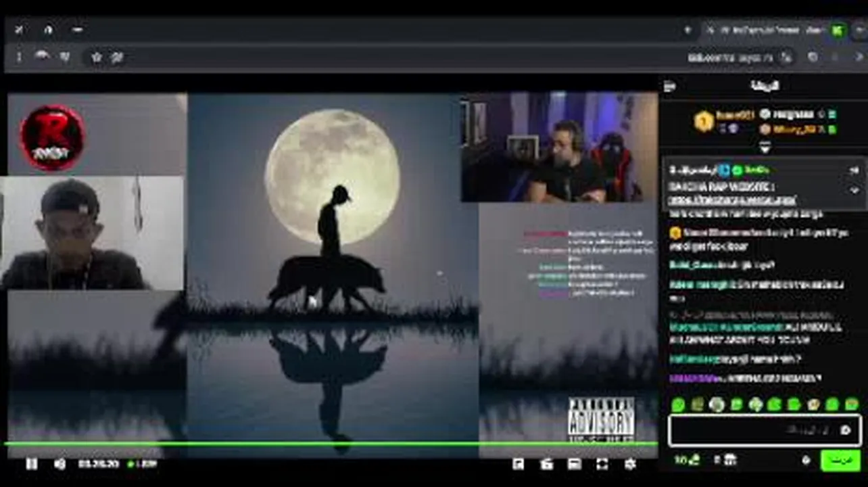Click the green stream progress bar
The width and height of the screenshot is (868, 487).
click(331, 444)
